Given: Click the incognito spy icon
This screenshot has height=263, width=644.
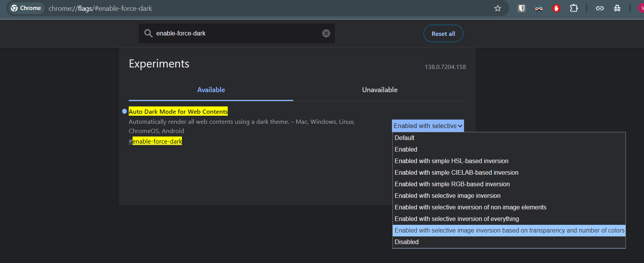Looking at the screenshot, I should point(617,8).
